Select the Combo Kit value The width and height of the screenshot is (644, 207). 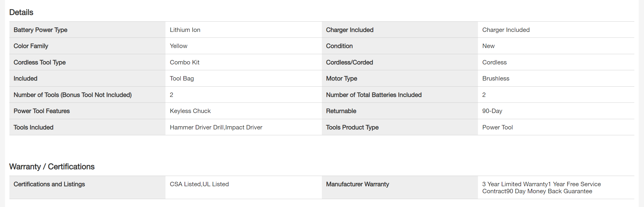coord(185,62)
